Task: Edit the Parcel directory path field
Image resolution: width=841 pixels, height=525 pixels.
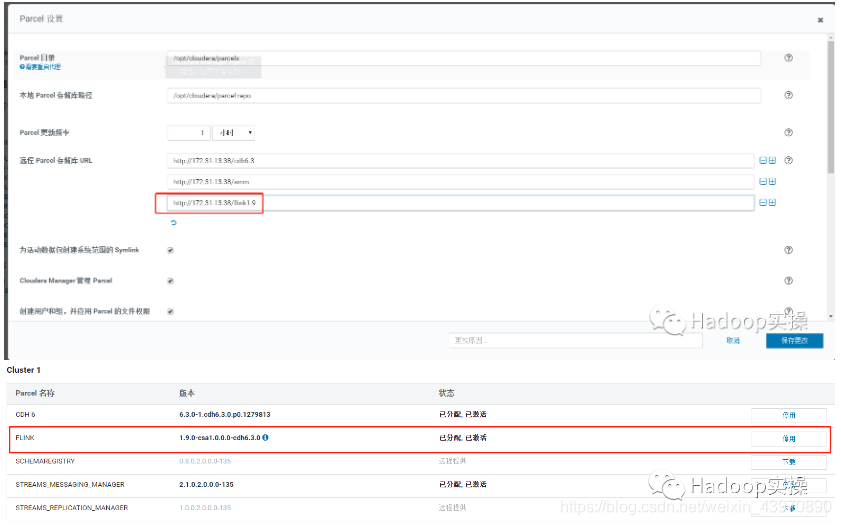Action: [x=463, y=58]
